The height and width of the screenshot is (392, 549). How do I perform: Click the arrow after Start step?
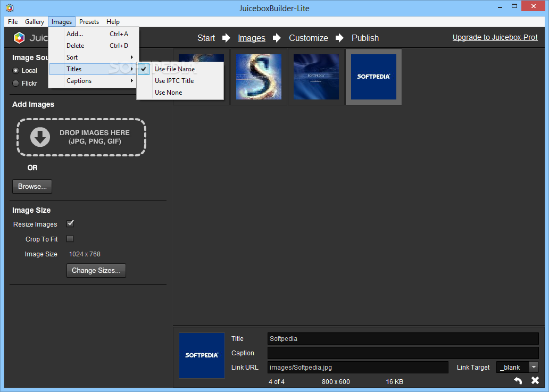(x=226, y=37)
